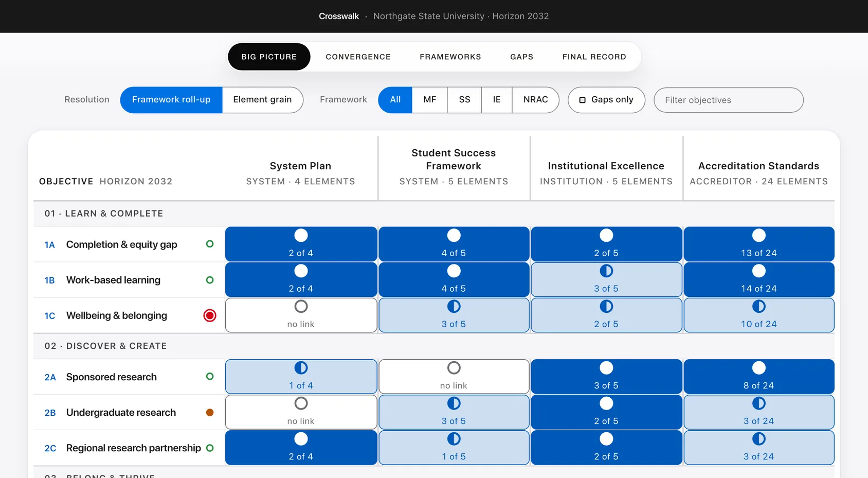This screenshot has width=868, height=478.
Task: Open the 2B Undergraduate research objective
Action: 129,412
